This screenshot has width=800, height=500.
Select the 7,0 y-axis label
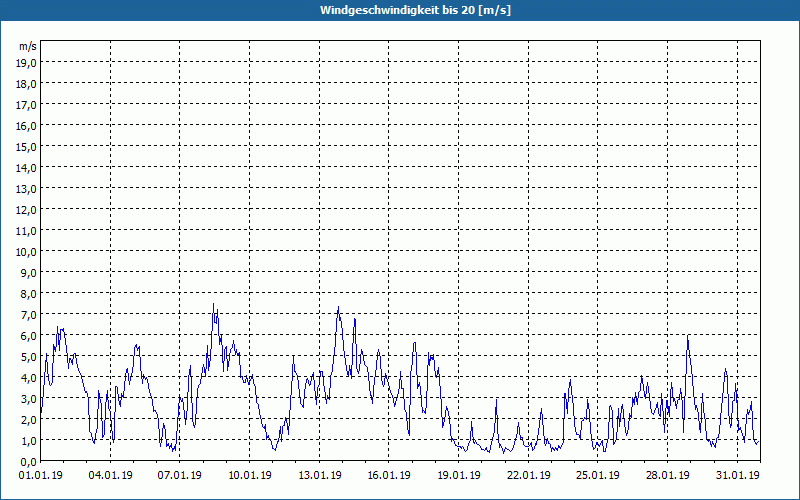[x=30, y=315]
